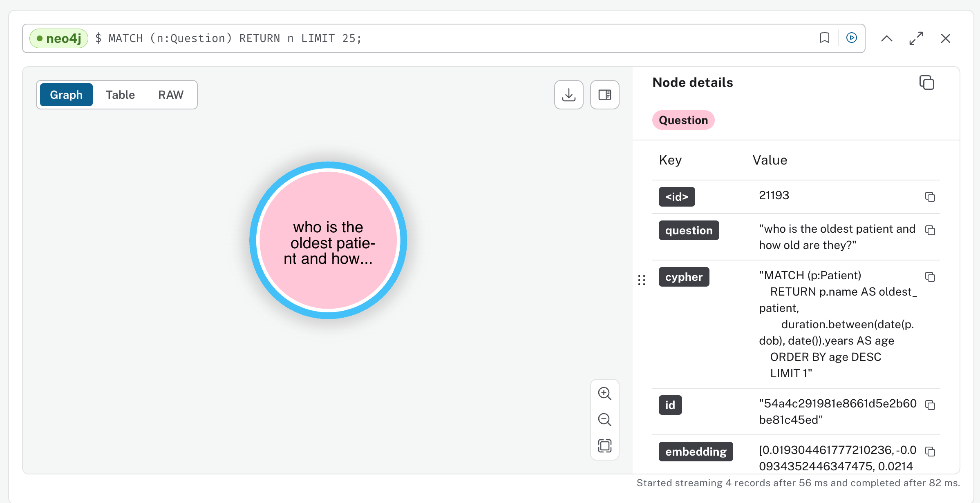The height and width of the screenshot is (503, 980).
Task: Copy the id hash property value
Action: pyautogui.click(x=930, y=405)
